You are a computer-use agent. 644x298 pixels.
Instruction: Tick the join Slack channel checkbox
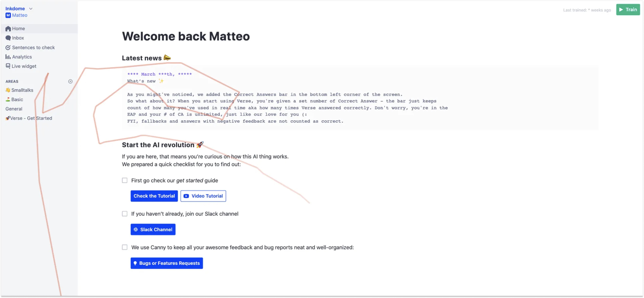(125, 214)
